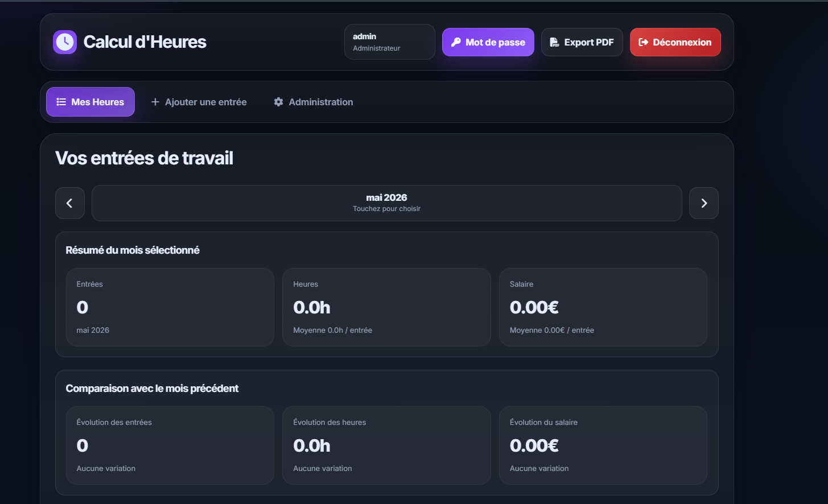This screenshot has width=828, height=504.
Task: Click the Moyenne 0.00€ / entrée text
Action: point(552,330)
